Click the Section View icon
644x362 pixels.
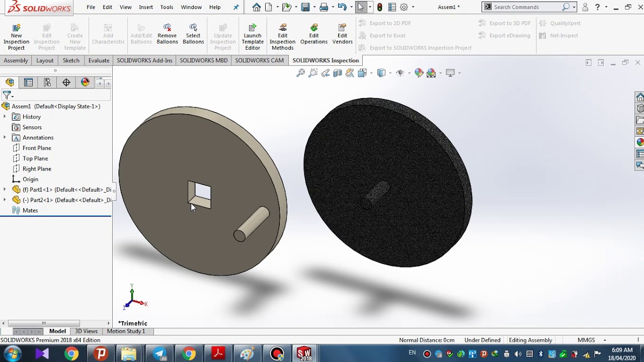(338, 73)
